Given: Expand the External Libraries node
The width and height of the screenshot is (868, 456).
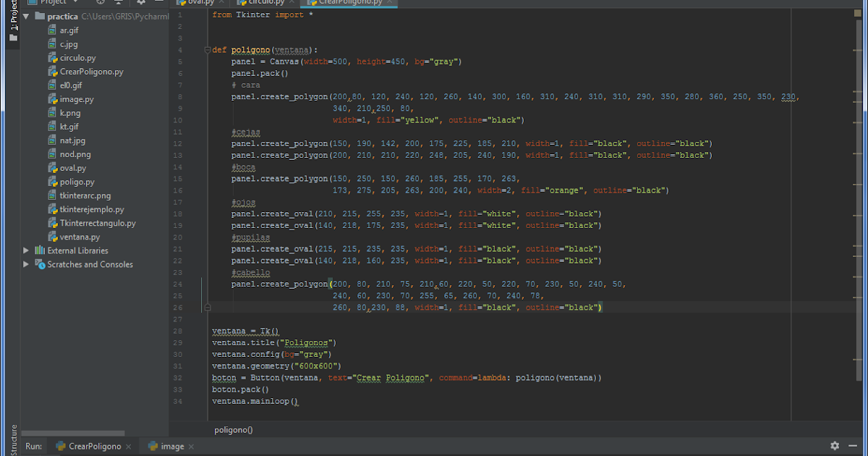Looking at the screenshot, I should click(x=26, y=250).
